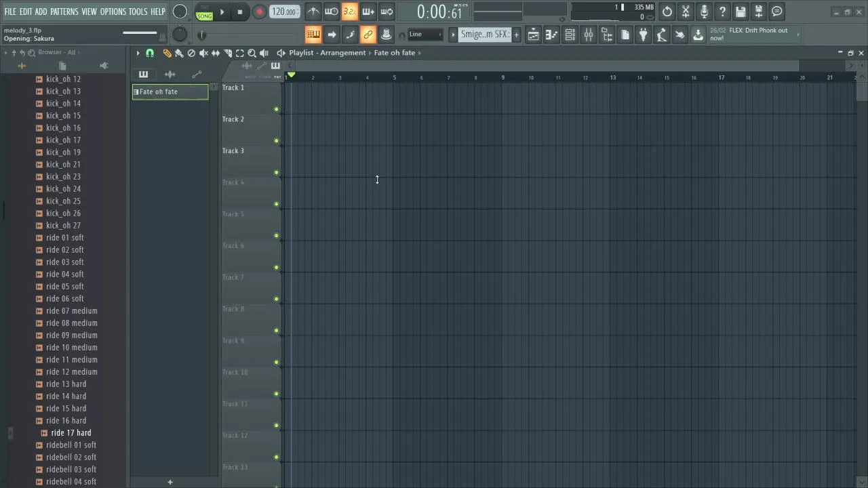Screen dimensions: 868x488
Task: Click the step editing arrow icon
Action: (x=332, y=35)
